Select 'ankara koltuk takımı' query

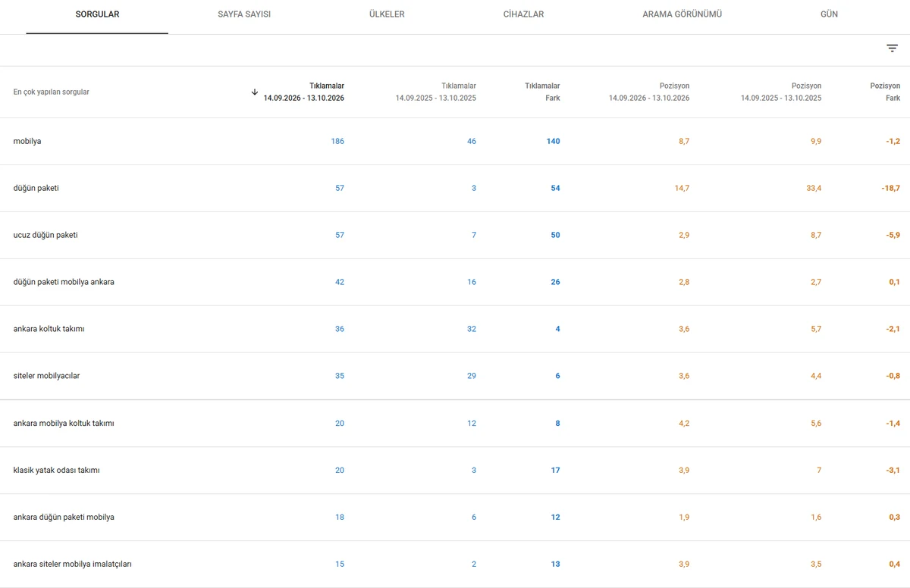point(49,329)
